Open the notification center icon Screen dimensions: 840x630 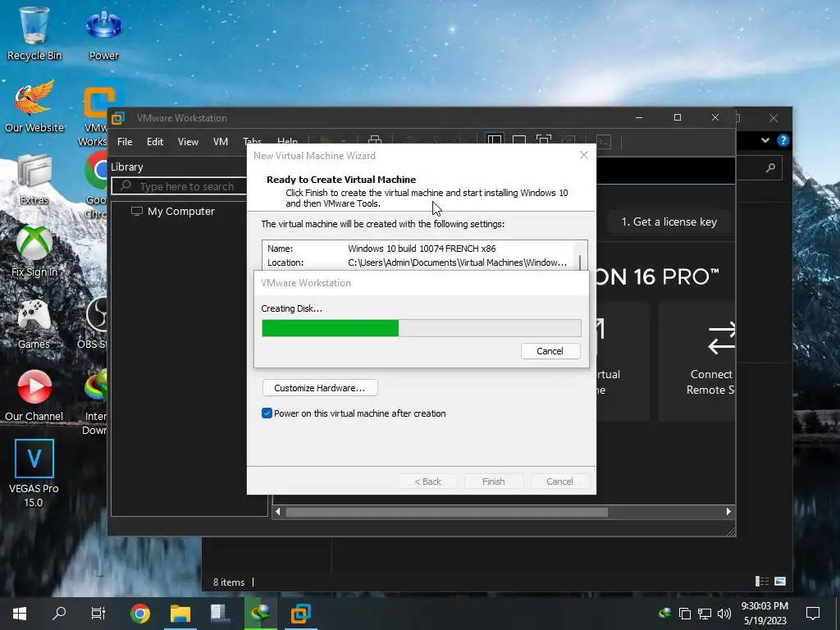pyautogui.click(x=813, y=614)
